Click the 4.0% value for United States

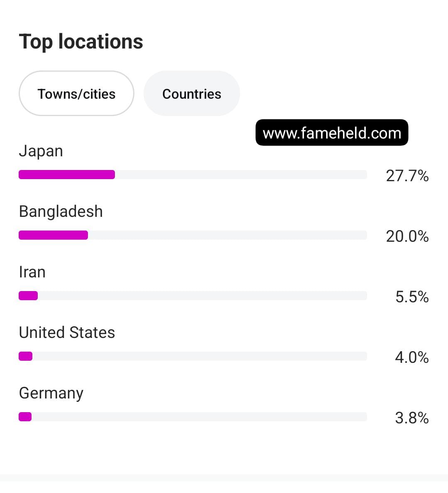point(412,357)
